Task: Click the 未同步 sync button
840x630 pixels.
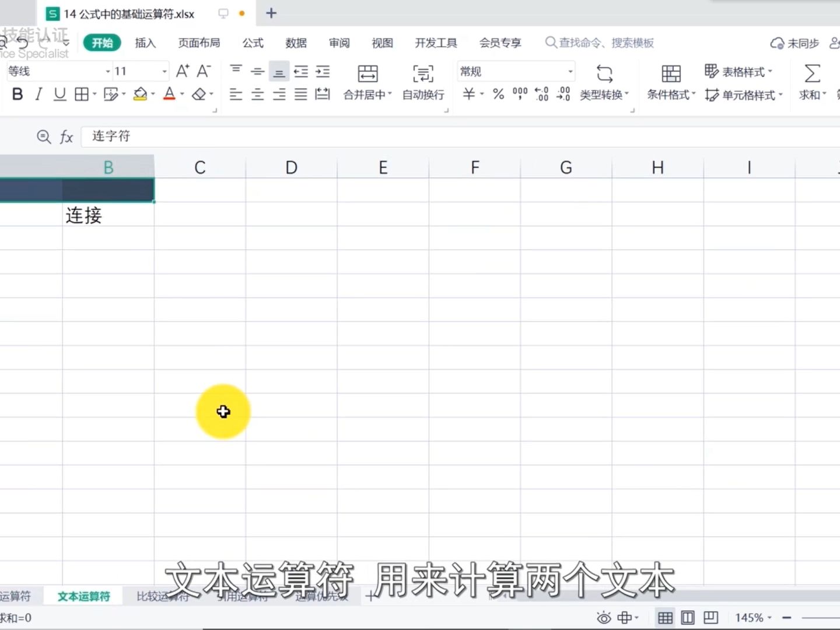Action: (794, 43)
